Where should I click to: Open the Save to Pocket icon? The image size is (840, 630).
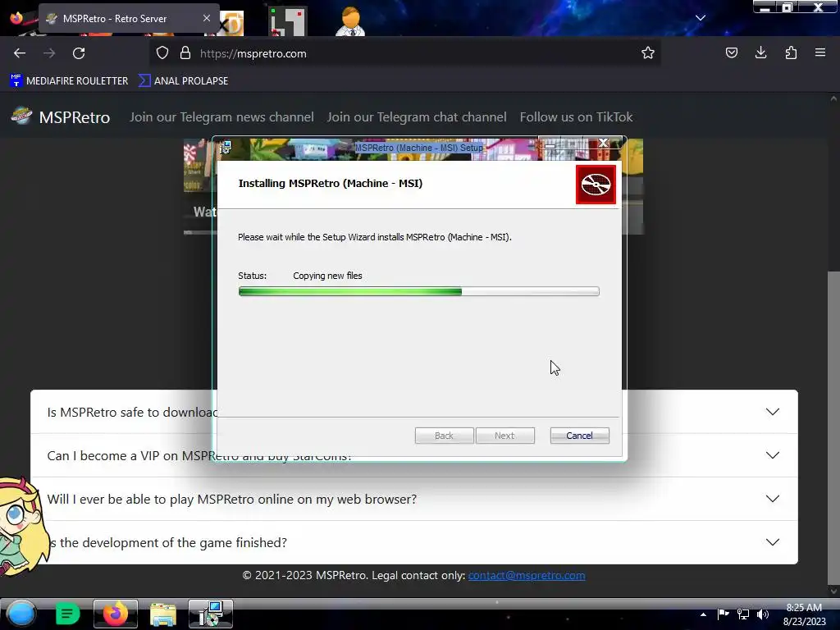(731, 53)
